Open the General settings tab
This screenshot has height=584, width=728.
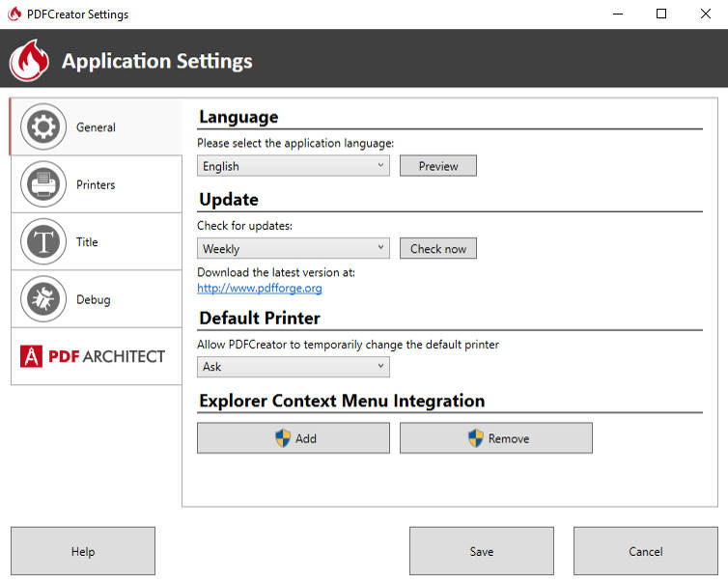coord(97,126)
